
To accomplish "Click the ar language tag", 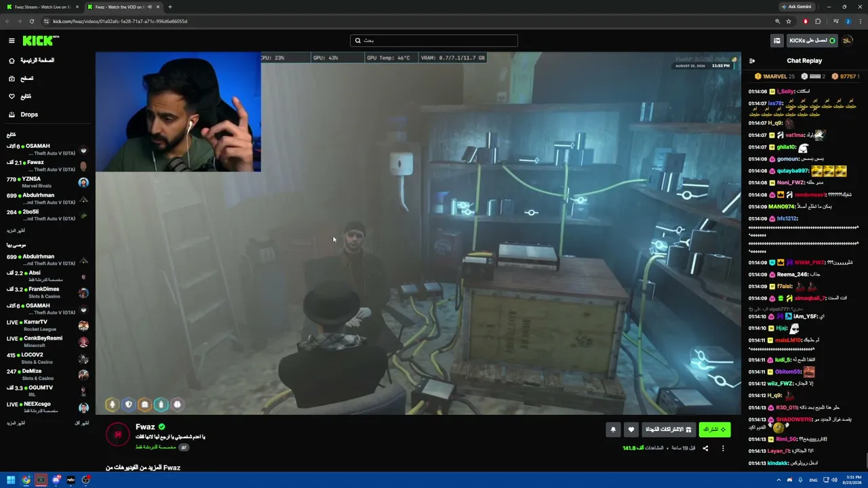I will 184,447.
